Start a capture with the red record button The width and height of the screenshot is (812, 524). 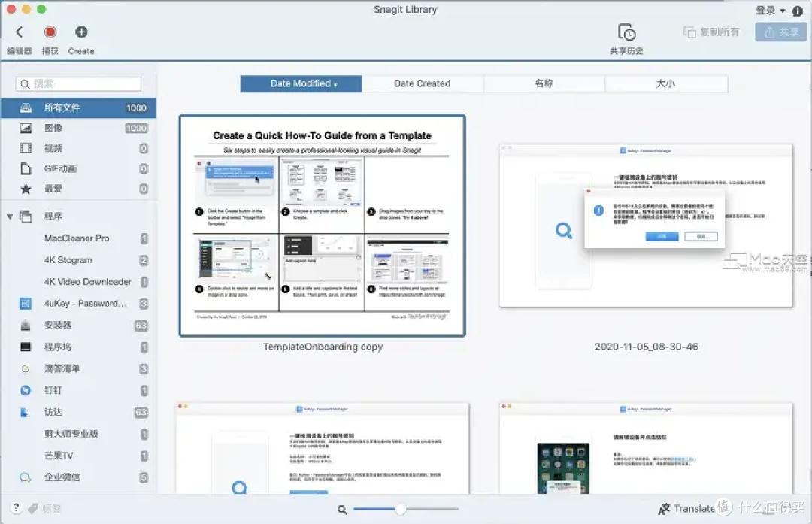coord(50,32)
